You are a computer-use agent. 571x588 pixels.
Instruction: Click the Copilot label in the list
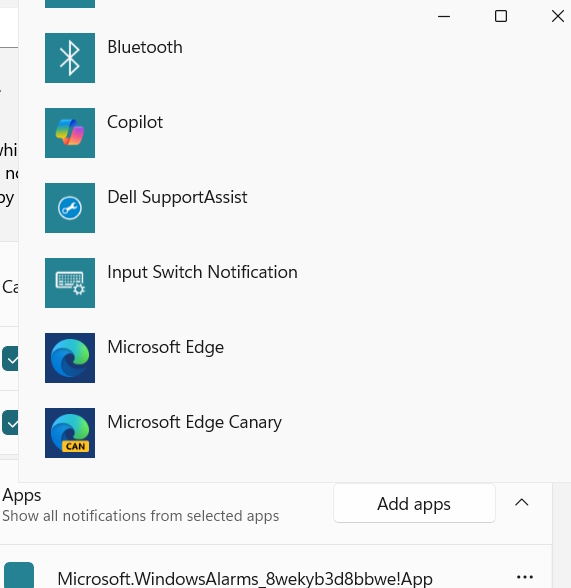click(x=135, y=122)
